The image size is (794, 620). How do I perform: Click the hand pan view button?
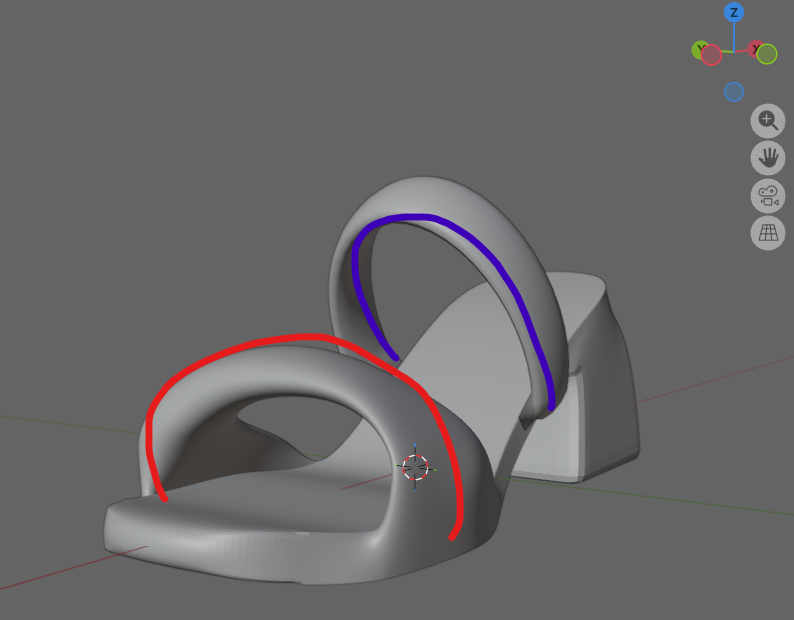tap(767, 158)
